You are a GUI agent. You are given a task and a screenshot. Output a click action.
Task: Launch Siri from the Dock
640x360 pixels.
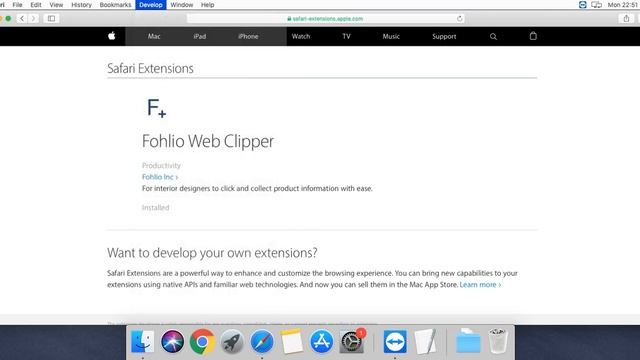(x=172, y=341)
